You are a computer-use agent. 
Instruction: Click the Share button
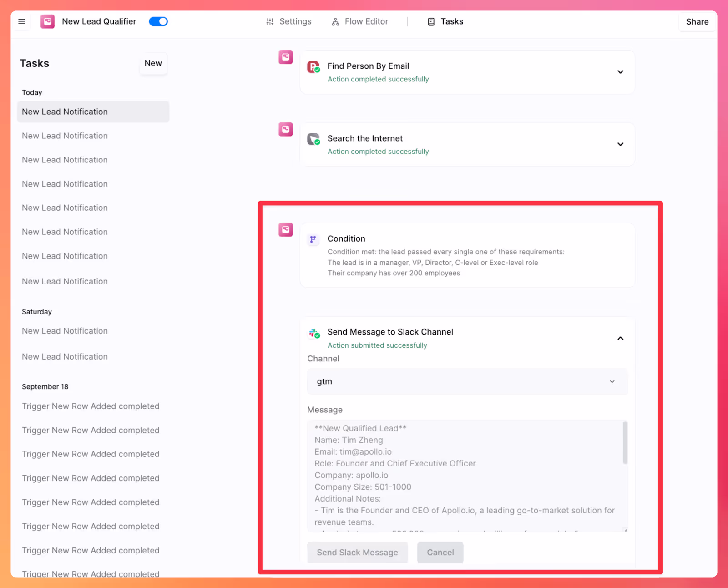[x=697, y=22]
